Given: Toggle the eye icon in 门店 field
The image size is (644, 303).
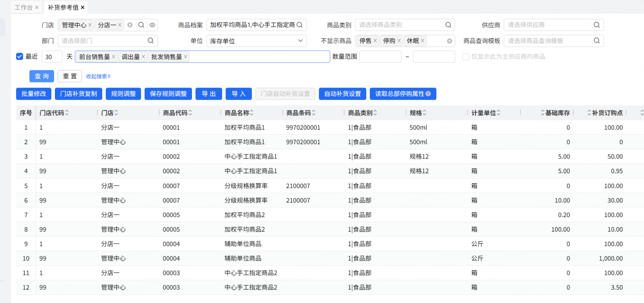Looking at the screenshot, I should tap(152, 25).
